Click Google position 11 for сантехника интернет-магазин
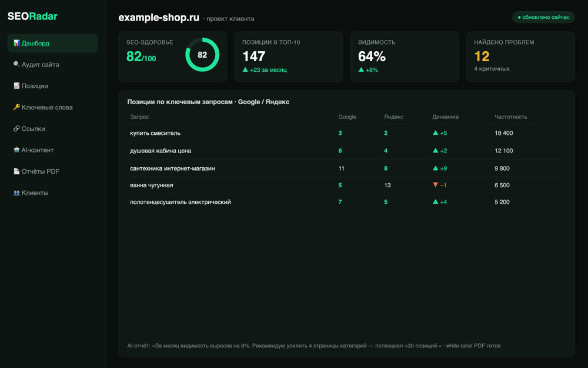The width and height of the screenshot is (588, 368). [341, 168]
